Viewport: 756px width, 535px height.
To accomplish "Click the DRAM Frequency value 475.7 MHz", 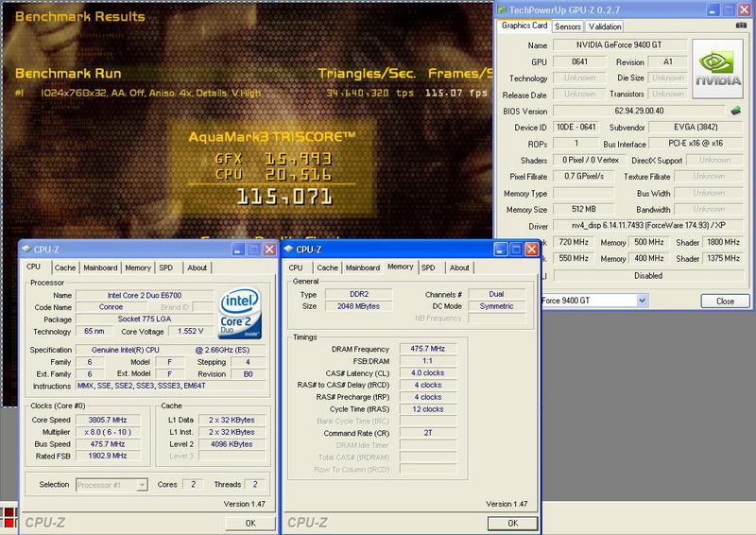I will pyautogui.click(x=428, y=349).
